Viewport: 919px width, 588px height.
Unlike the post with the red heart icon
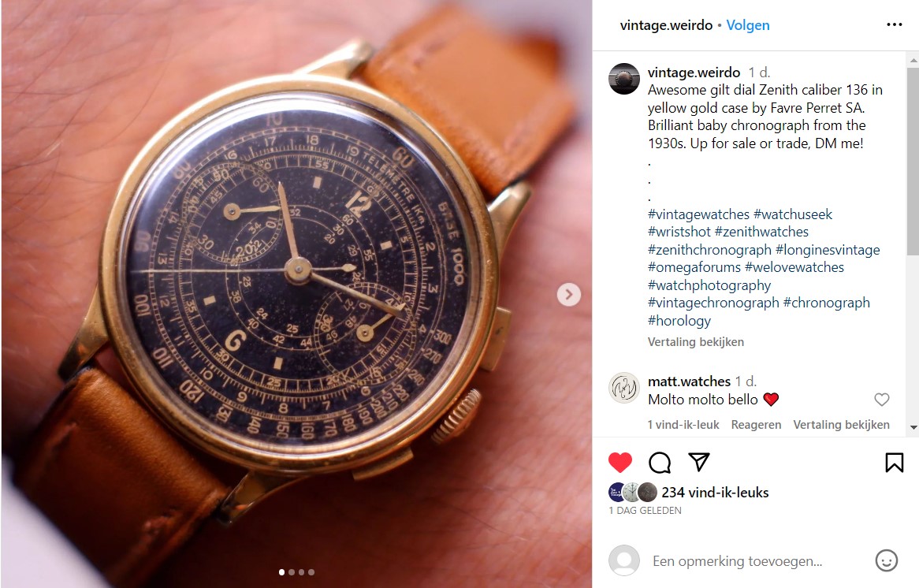[620, 463]
